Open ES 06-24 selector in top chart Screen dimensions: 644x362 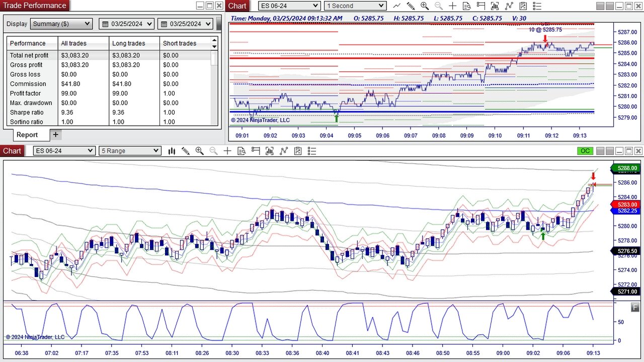(x=289, y=6)
